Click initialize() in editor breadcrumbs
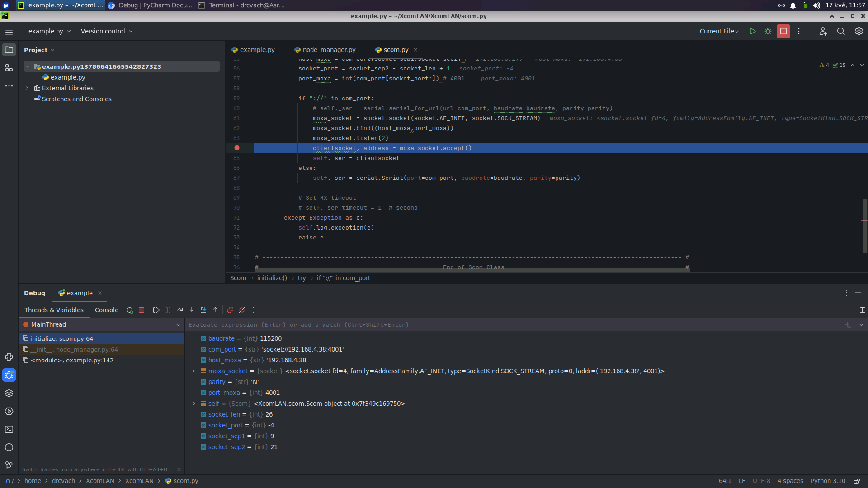This screenshot has width=868, height=488. point(272,278)
